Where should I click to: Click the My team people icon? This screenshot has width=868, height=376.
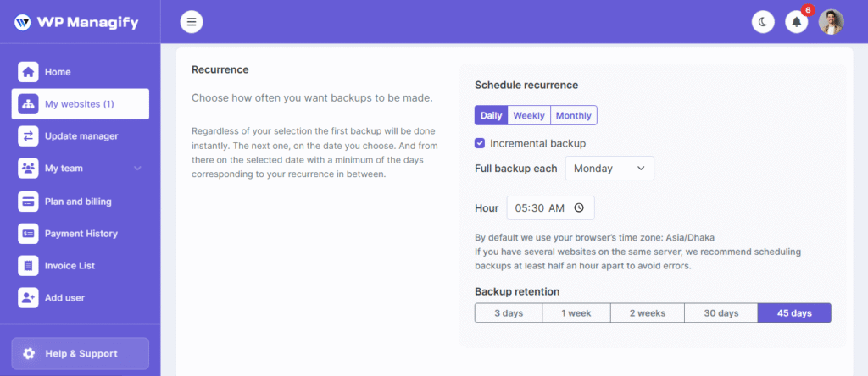(x=28, y=168)
